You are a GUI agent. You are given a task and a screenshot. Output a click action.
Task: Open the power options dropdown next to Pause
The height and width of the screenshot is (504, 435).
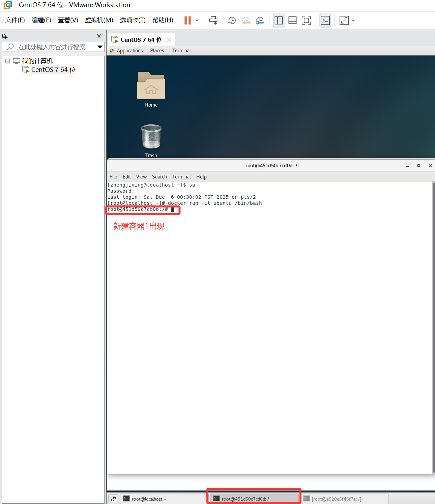tap(197, 21)
